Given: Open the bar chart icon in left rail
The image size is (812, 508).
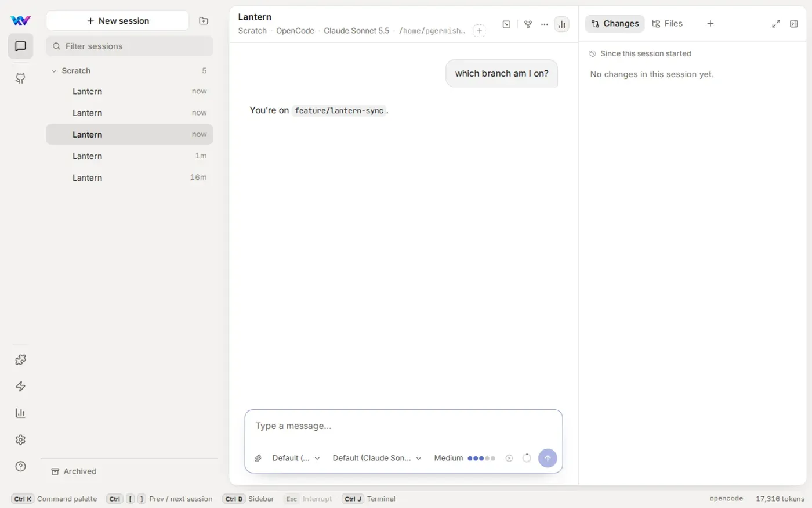Looking at the screenshot, I should (x=20, y=413).
